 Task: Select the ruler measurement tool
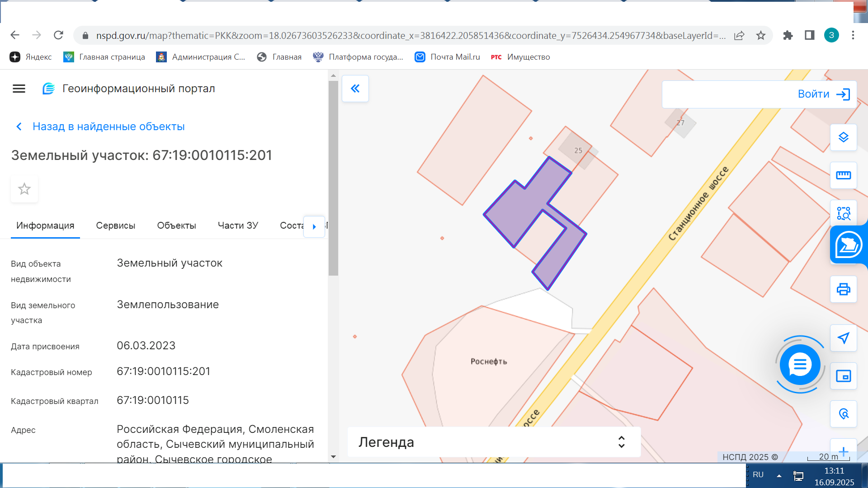(x=843, y=175)
